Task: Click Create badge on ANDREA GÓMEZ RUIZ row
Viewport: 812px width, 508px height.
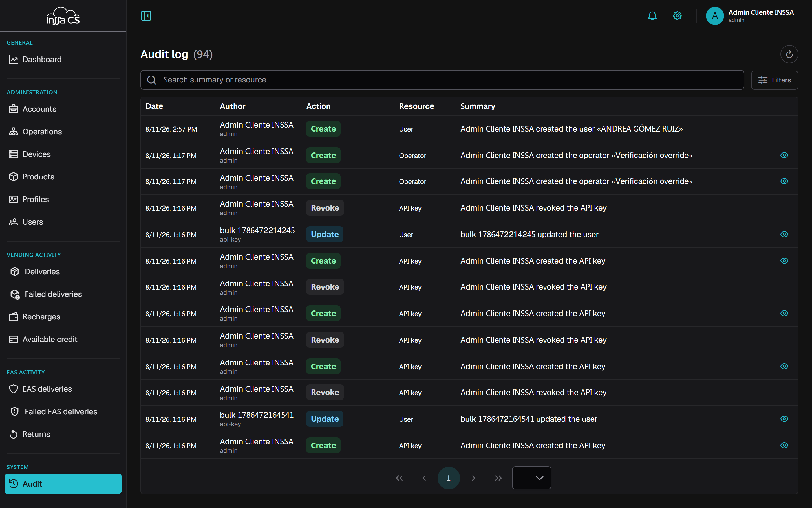Action: click(323, 129)
